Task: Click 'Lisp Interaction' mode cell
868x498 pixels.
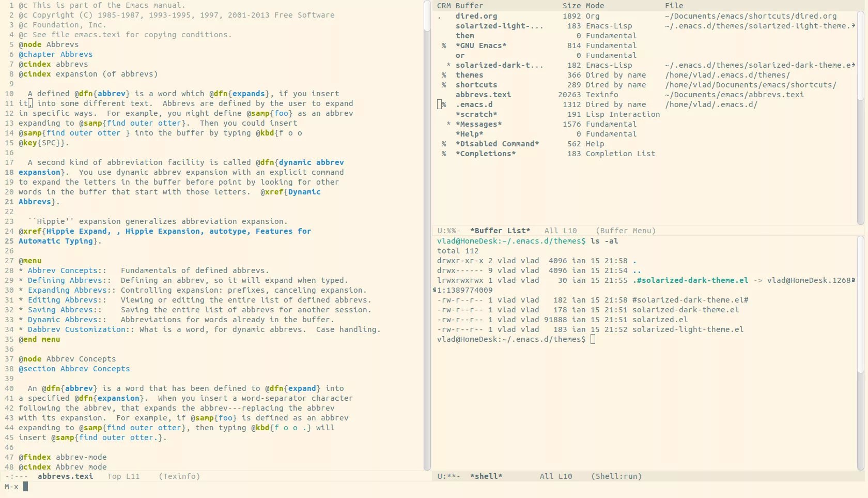Action: [623, 114]
